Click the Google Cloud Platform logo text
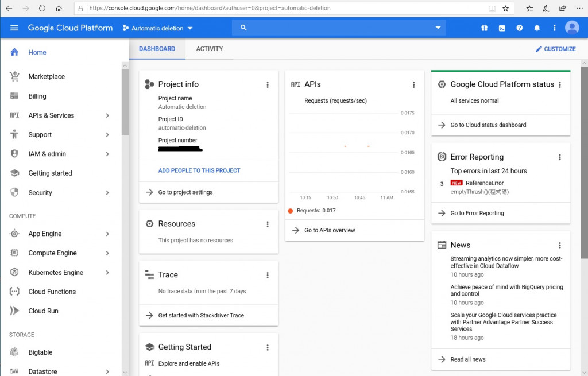This screenshot has height=376, width=588. pyautogui.click(x=70, y=28)
